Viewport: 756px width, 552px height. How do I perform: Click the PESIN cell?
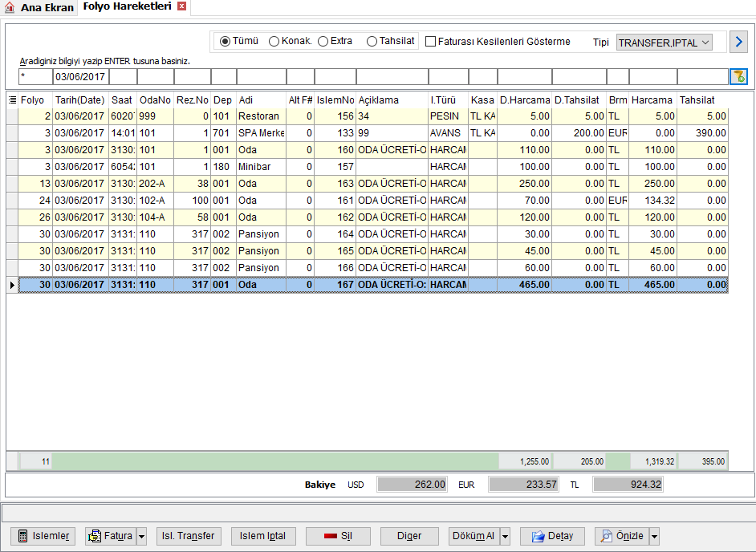[448, 116]
